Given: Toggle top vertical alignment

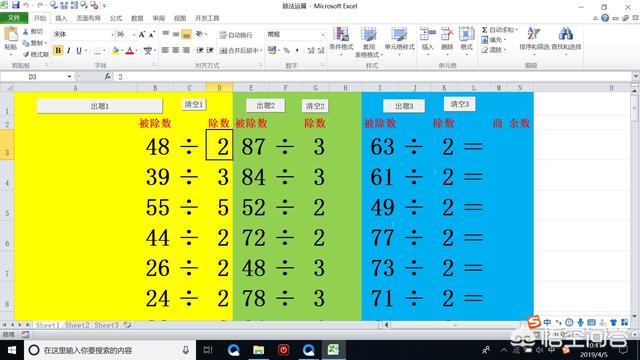Looking at the screenshot, I should pyautogui.click(x=165, y=34).
